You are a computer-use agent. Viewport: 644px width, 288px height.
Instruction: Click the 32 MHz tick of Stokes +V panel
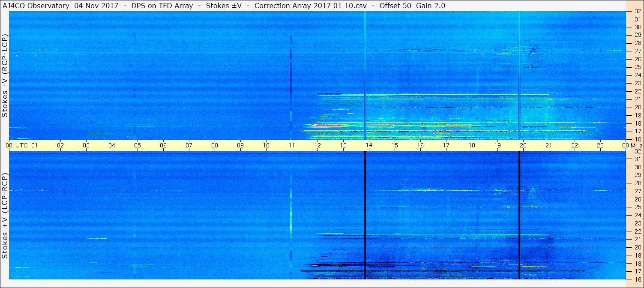pos(638,151)
